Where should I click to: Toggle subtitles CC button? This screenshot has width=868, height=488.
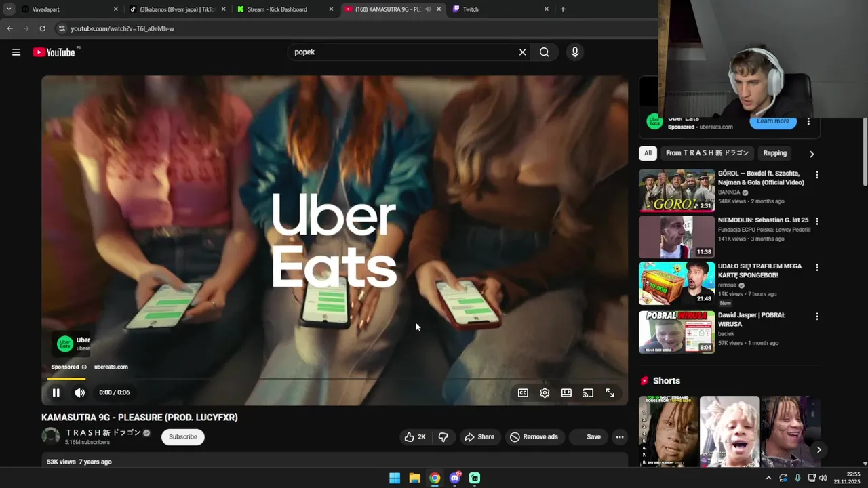click(523, 392)
